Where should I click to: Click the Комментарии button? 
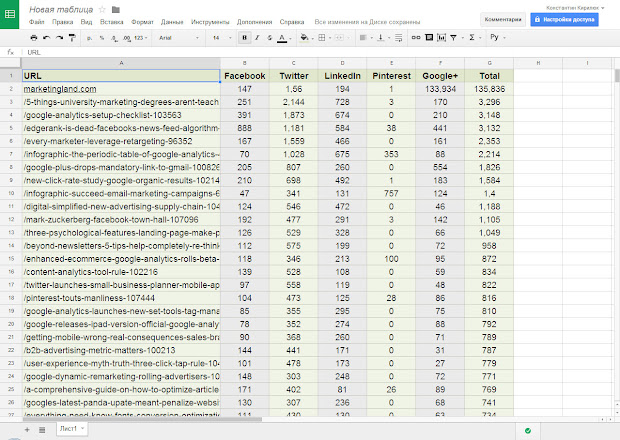point(502,18)
